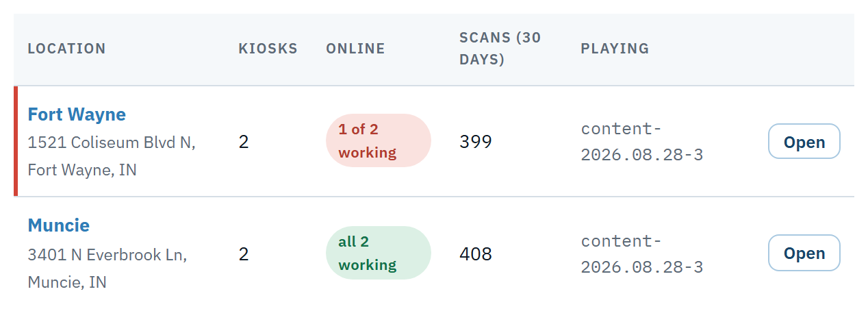Viewport: 868px width, 322px height.
Task: Select the '1 of 2 working' status badge
Action: pyautogui.click(x=379, y=140)
